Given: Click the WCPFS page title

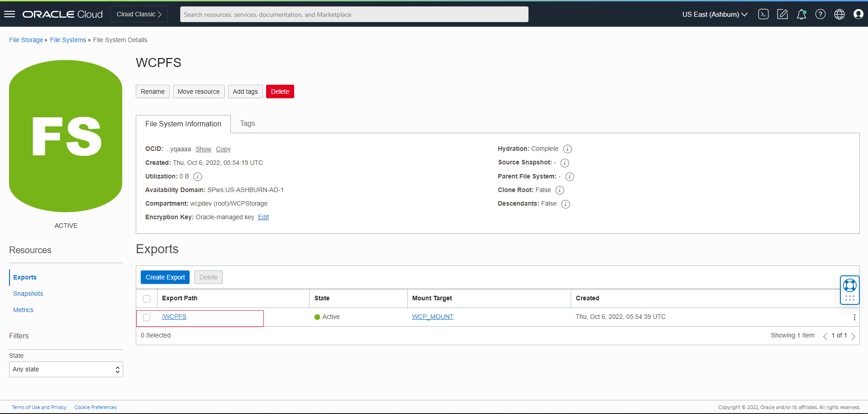Looking at the screenshot, I should click(x=158, y=63).
